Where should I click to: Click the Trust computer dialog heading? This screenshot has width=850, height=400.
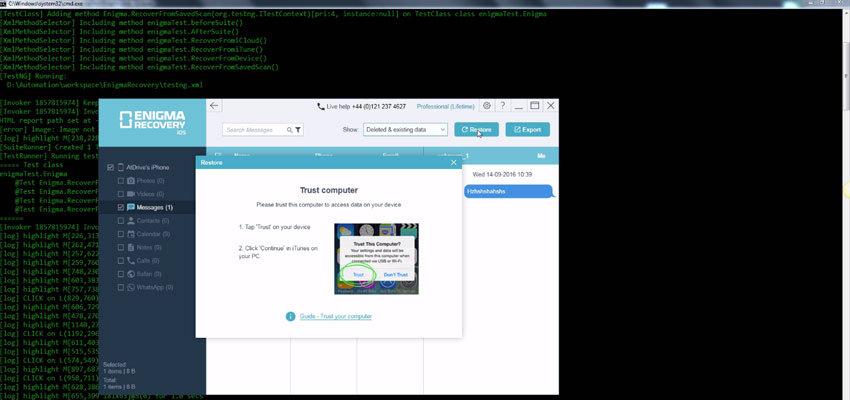coord(329,190)
